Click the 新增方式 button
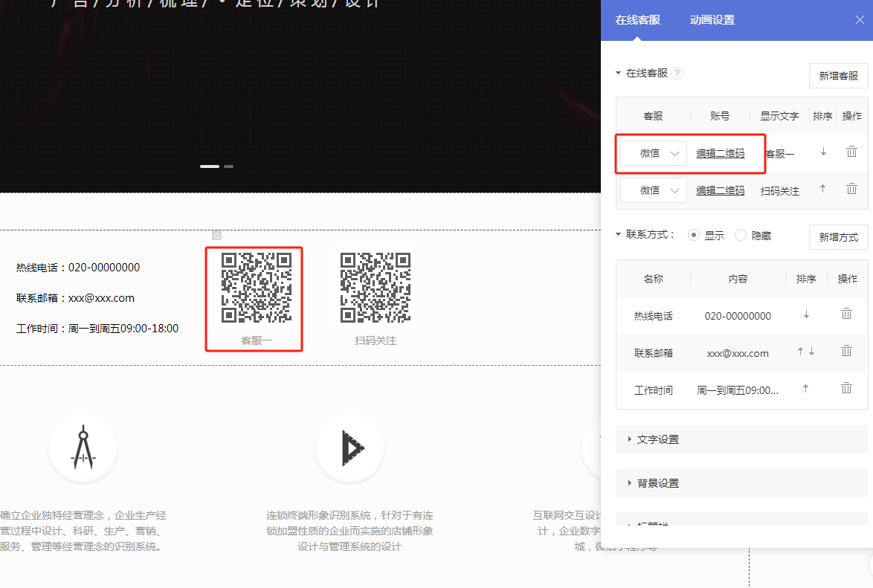The width and height of the screenshot is (873, 588). pyautogui.click(x=839, y=237)
